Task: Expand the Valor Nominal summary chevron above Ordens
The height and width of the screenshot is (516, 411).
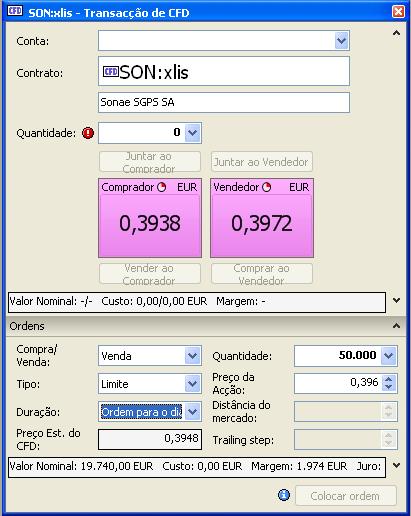Action: [396, 300]
